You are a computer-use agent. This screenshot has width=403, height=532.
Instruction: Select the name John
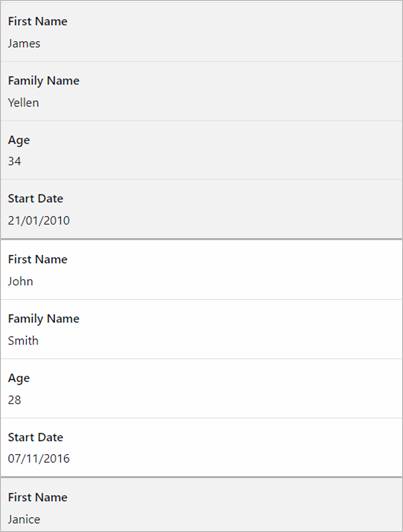coord(21,281)
